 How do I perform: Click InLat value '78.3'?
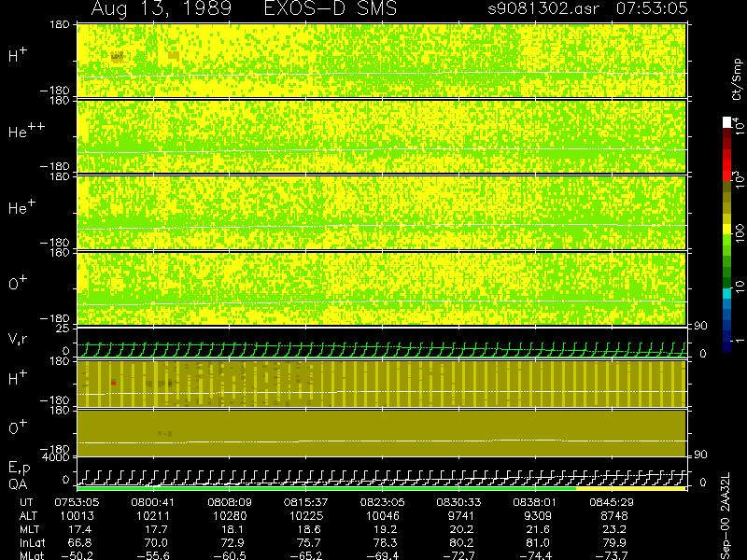point(388,542)
